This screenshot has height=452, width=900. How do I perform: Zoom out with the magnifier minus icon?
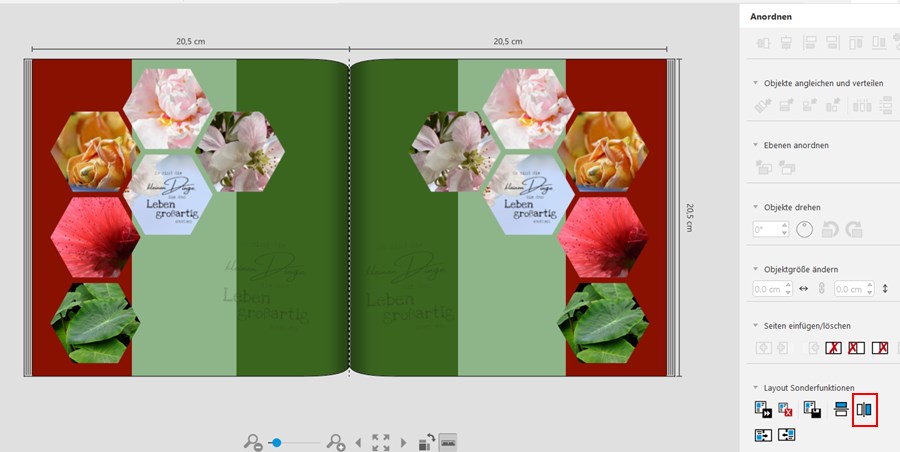click(253, 442)
